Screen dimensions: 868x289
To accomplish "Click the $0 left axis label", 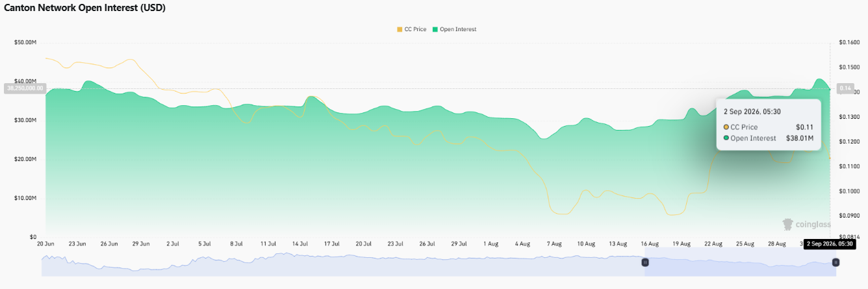I will 32,236.
